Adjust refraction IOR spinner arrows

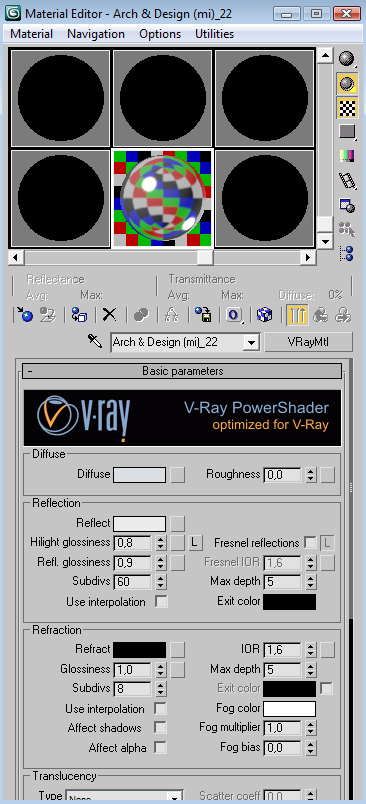[x=310, y=650]
